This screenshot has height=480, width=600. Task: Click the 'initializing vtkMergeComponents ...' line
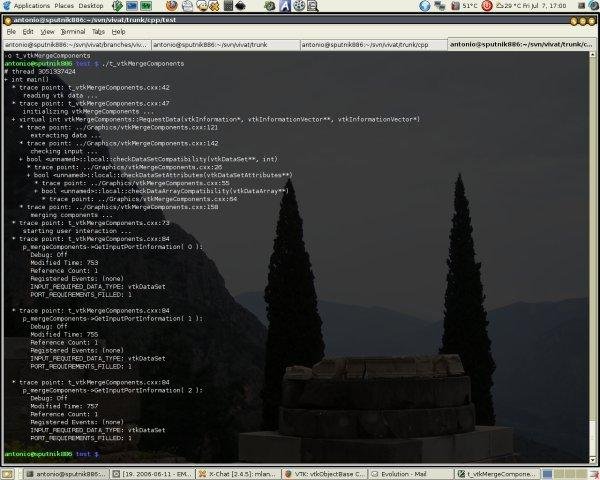coord(88,111)
